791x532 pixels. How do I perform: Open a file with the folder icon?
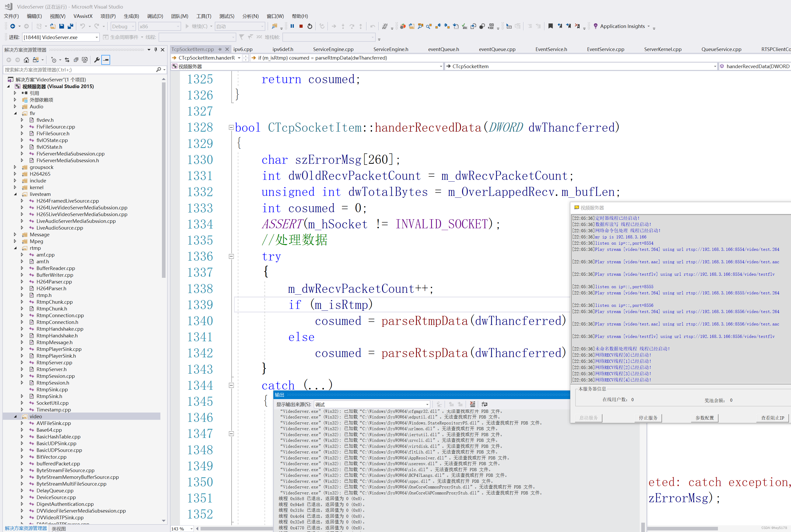click(x=53, y=26)
